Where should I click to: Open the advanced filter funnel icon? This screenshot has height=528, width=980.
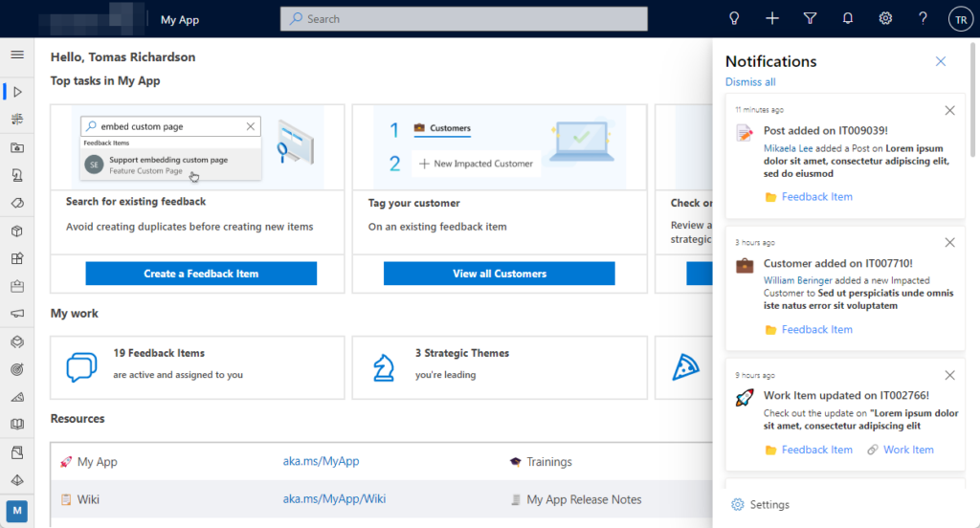(x=811, y=18)
